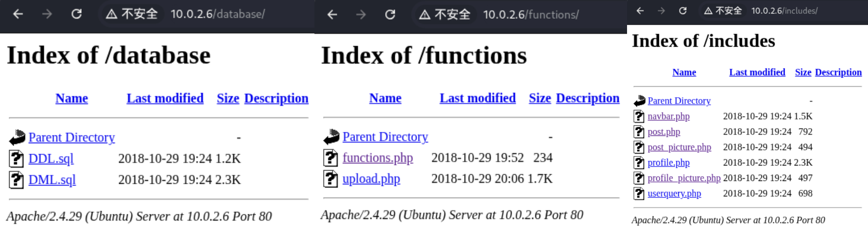Click the file icon next to upload.php
868x228 pixels.
(330, 179)
